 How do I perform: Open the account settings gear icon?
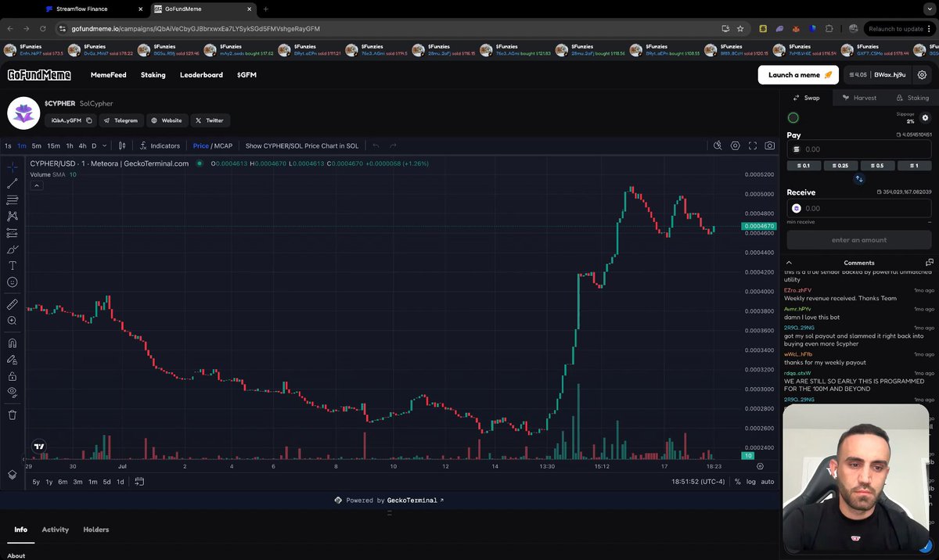[x=922, y=75]
